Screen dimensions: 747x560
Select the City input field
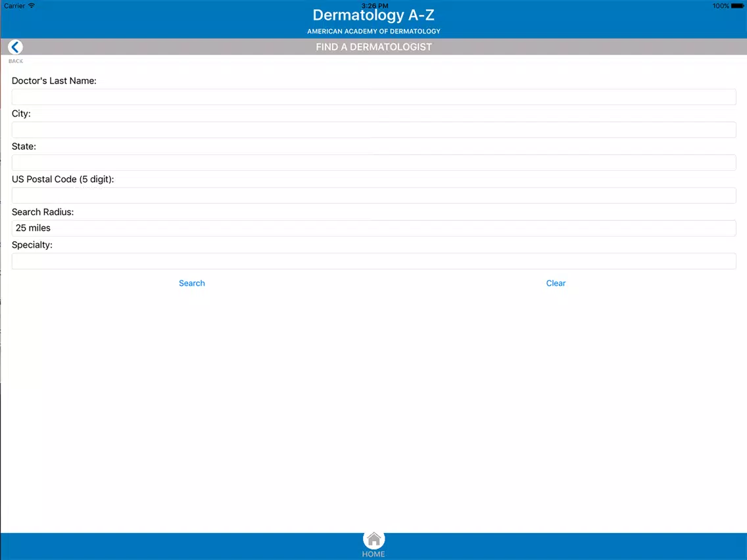[374, 130]
